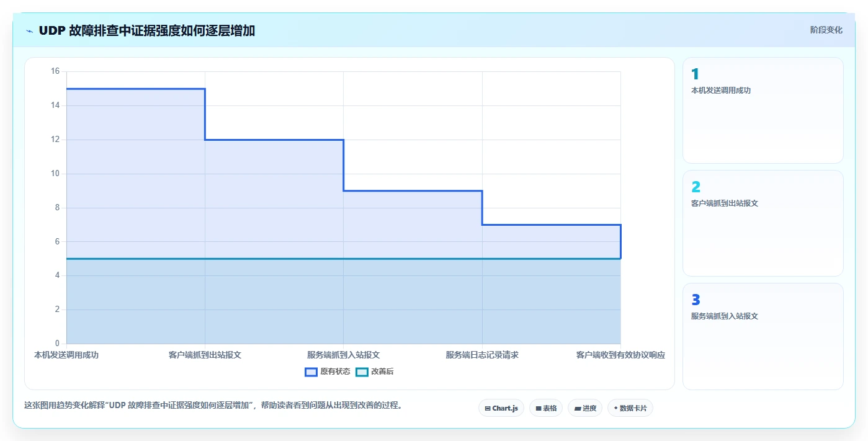This screenshot has height=441, width=868.
Task: Click the 阶段变化 label in header
Action: pyautogui.click(x=826, y=30)
